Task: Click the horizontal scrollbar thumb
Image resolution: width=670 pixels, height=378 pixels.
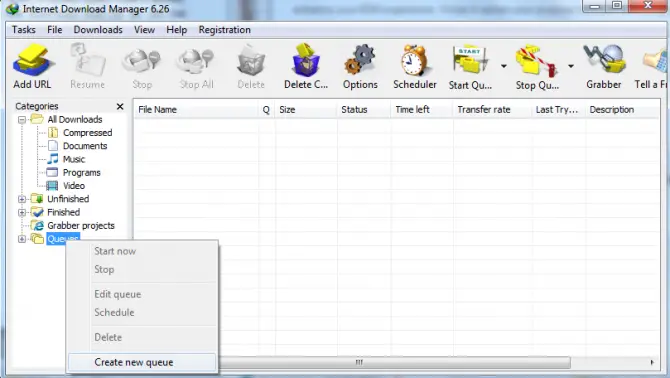Action: pos(394,363)
